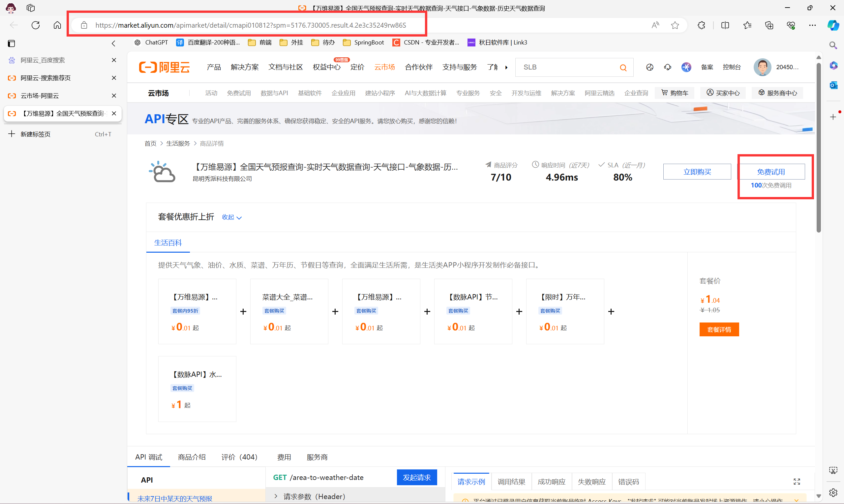Open the 购物车 shopping cart
Screen dimensions: 844x504
(x=675, y=93)
